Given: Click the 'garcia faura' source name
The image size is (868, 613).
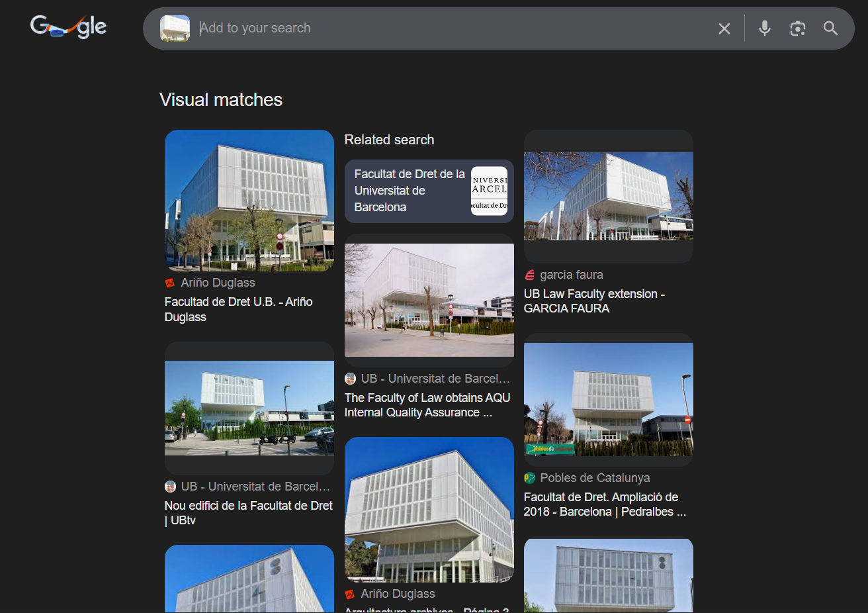Looking at the screenshot, I should [572, 275].
